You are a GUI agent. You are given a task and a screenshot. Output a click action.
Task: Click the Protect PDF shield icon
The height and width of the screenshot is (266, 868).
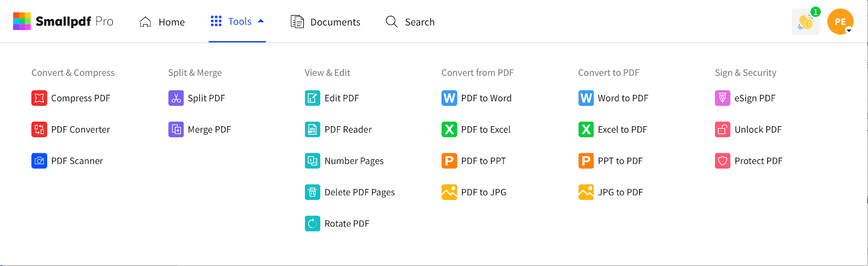[723, 161]
